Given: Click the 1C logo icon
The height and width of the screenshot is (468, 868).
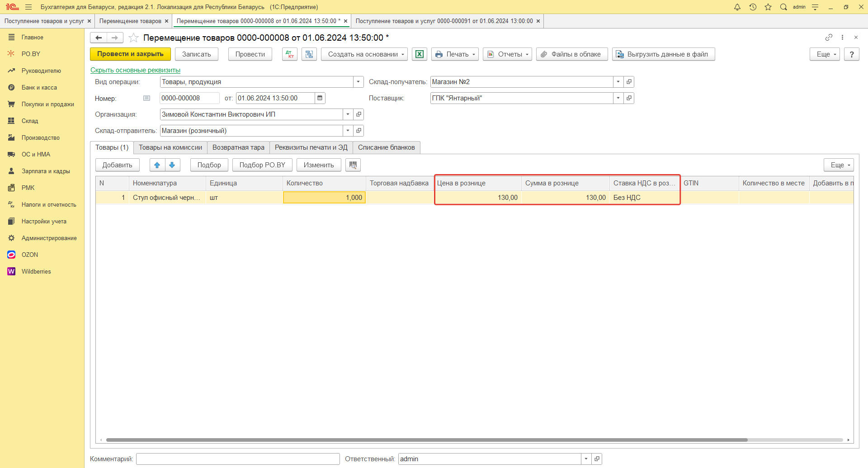Looking at the screenshot, I should [x=12, y=7].
